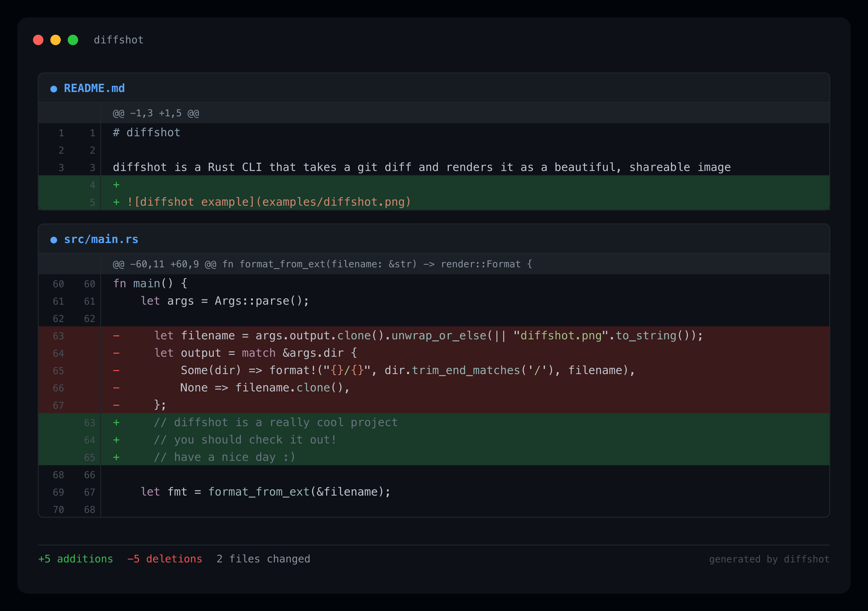The width and height of the screenshot is (868, 611).
Task: Click the format_from_ext hunk header line
Action: (x=322, y=264)
